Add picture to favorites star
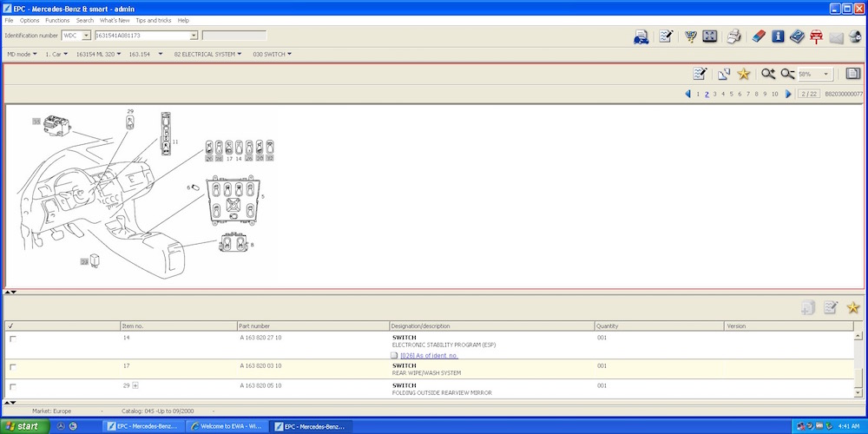 (x=744, y=74)
